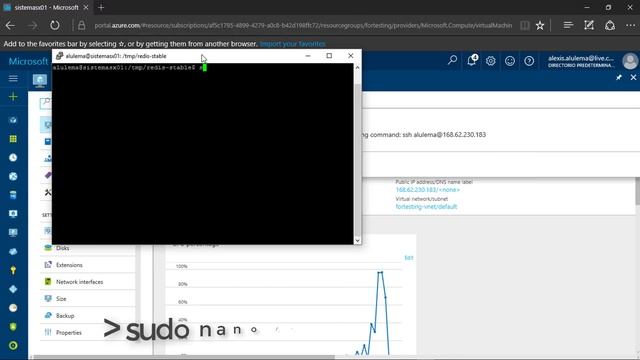Open a new browser tab
The height and width of the screenshot is (360, 640).
[101, 7]
